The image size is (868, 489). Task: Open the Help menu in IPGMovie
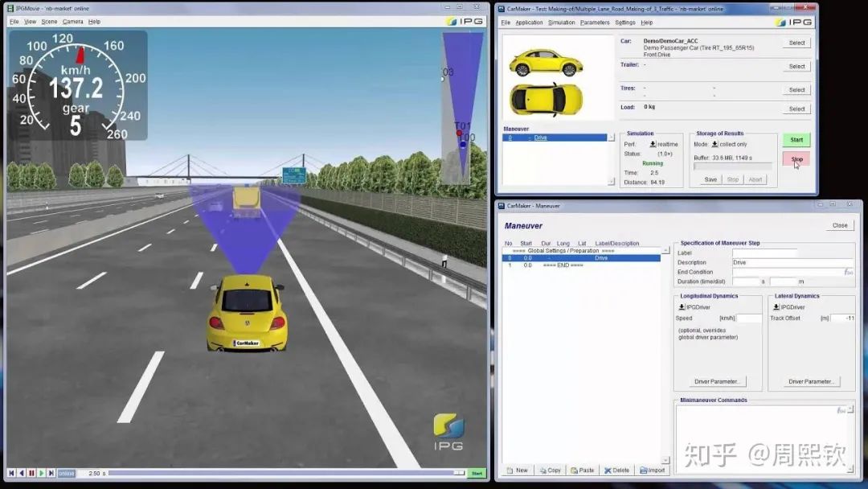(94, 22)
